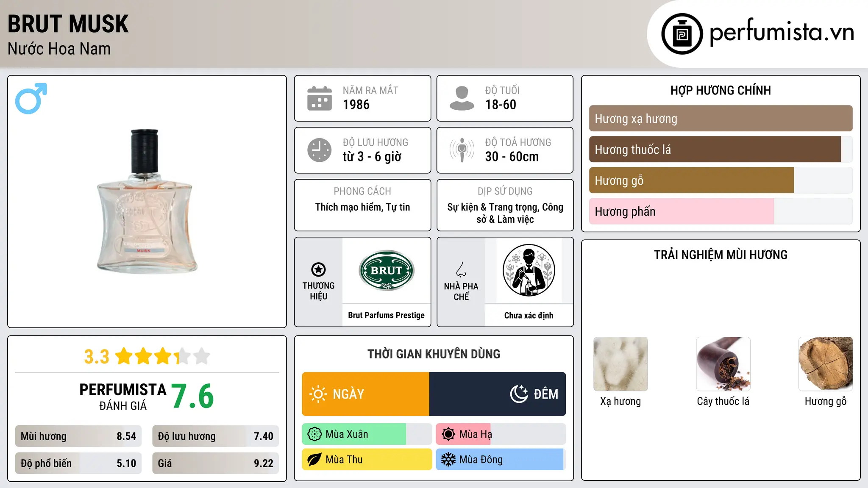
Task: Click the first gold rating star
Action: pos(124,356)
